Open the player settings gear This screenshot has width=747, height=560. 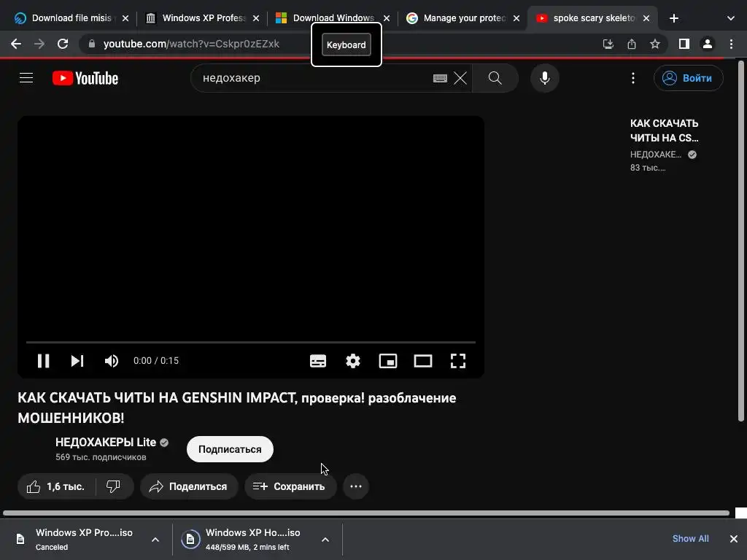click(x=353, y=361)
